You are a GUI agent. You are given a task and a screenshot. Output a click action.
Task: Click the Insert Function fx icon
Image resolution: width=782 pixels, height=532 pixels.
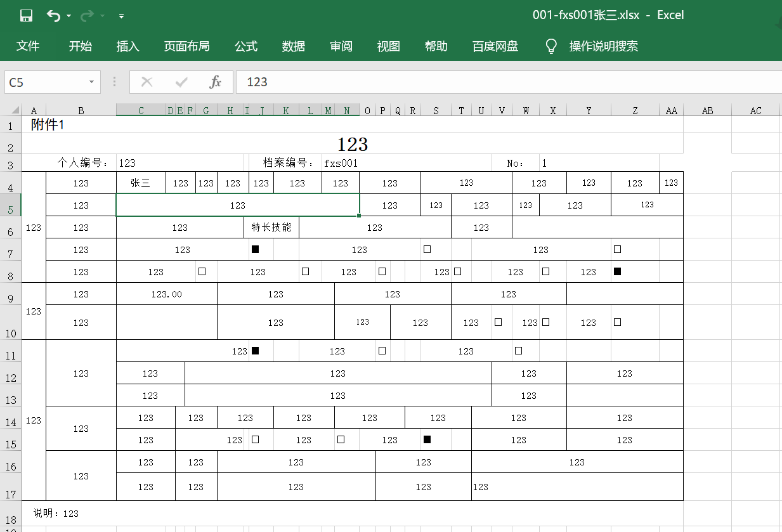pyautogui.click(x=216, y=82)
